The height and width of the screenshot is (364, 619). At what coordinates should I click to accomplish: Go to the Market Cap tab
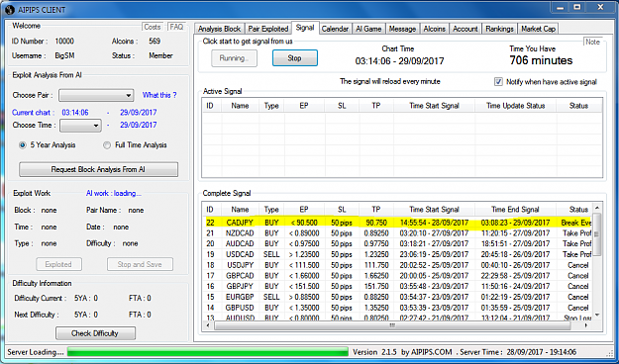tap(538, 29)
